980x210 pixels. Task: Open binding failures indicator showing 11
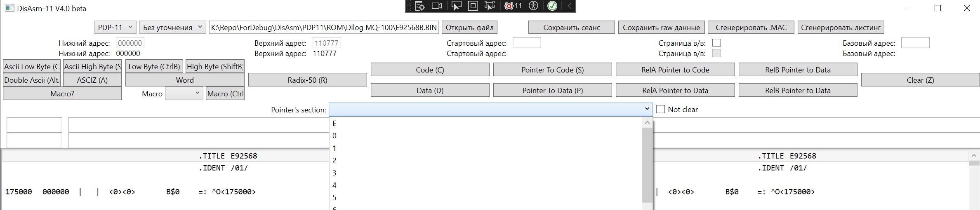(x=513, y=6)
